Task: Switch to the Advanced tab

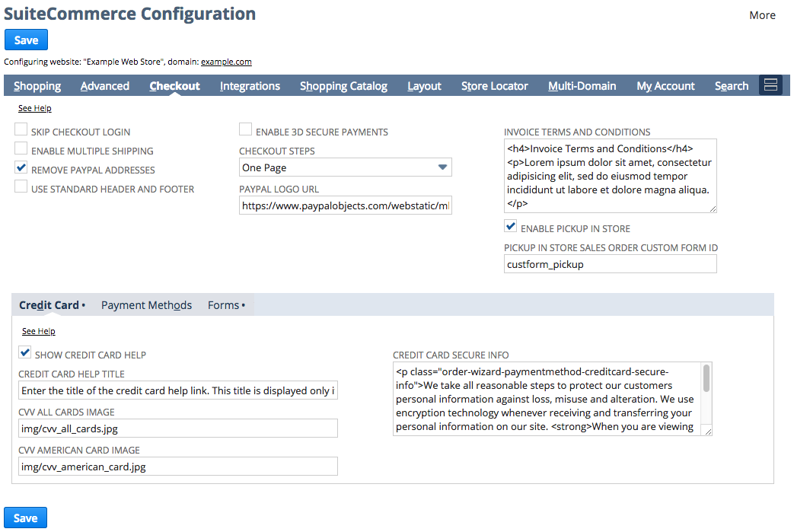Action: click(105, 86)
